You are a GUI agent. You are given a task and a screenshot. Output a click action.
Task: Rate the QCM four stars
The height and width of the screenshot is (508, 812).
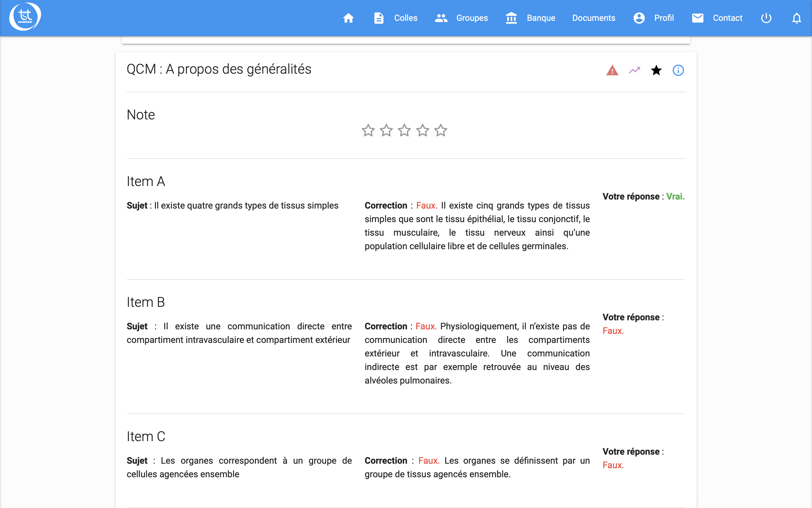422,130
